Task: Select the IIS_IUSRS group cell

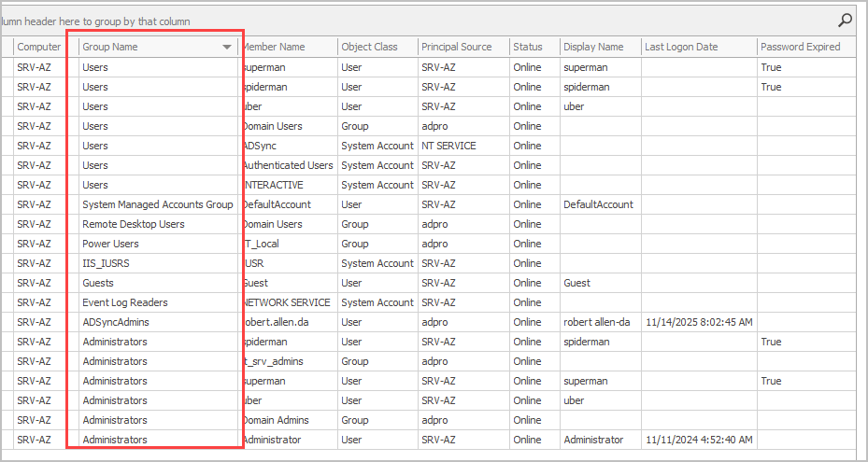Action: pos(106,263)
